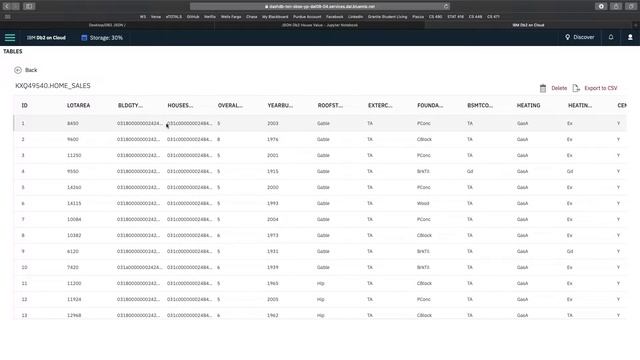
Task: Click lot area 11250 in row 3
Action: click(x=74, y=156)
